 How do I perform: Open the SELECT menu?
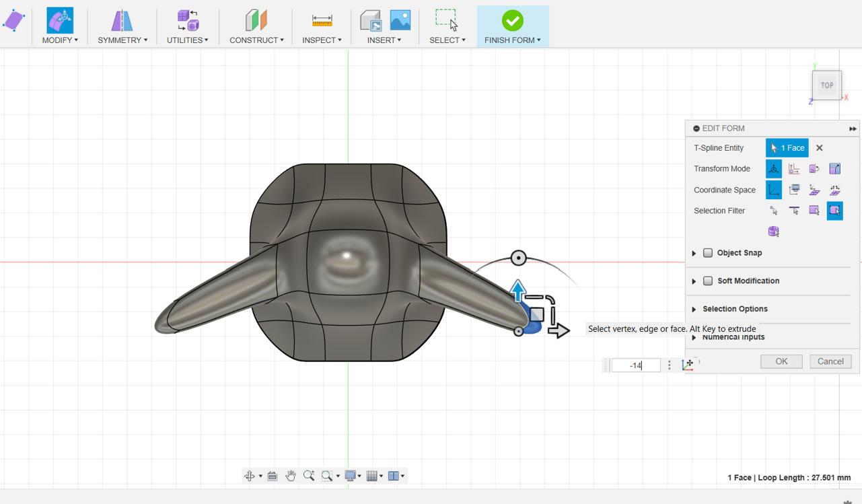pos(447,40)
